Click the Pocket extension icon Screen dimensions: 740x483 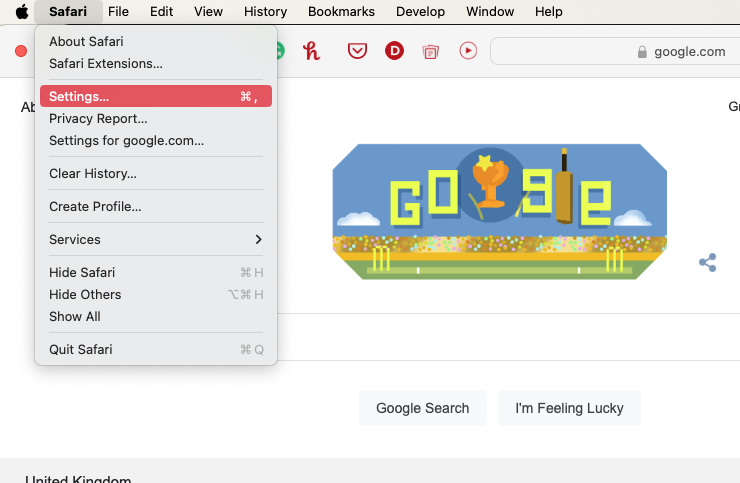(x=357, y=51)
